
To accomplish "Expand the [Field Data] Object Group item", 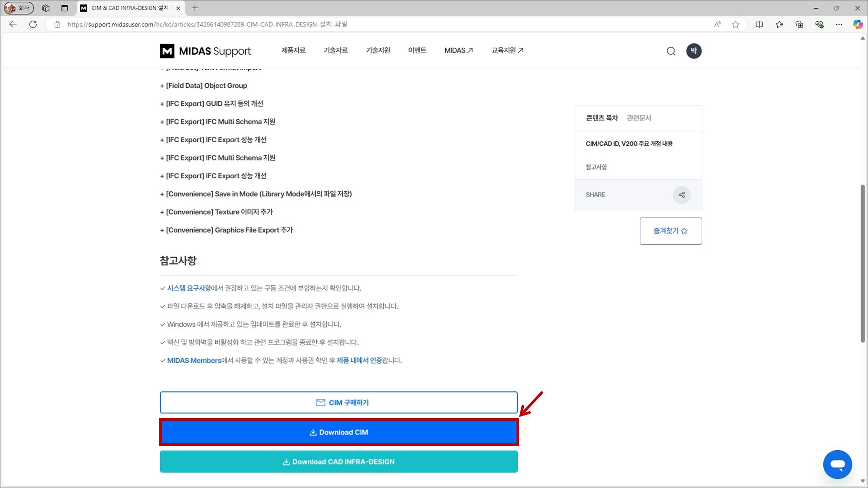I will [x=204, y=85].
